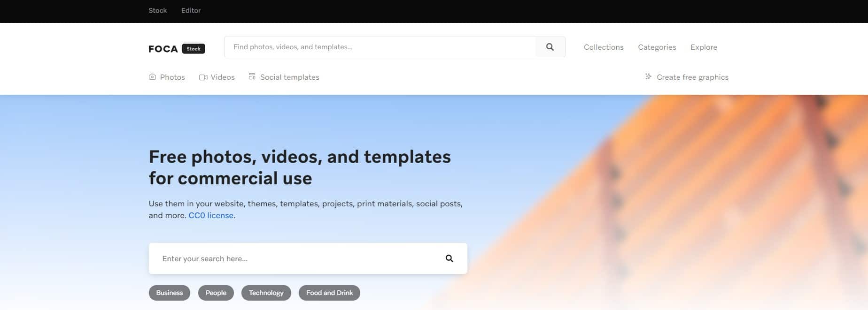Follow the CC0 license link
The image size is (868, 310).
(211, 215)
